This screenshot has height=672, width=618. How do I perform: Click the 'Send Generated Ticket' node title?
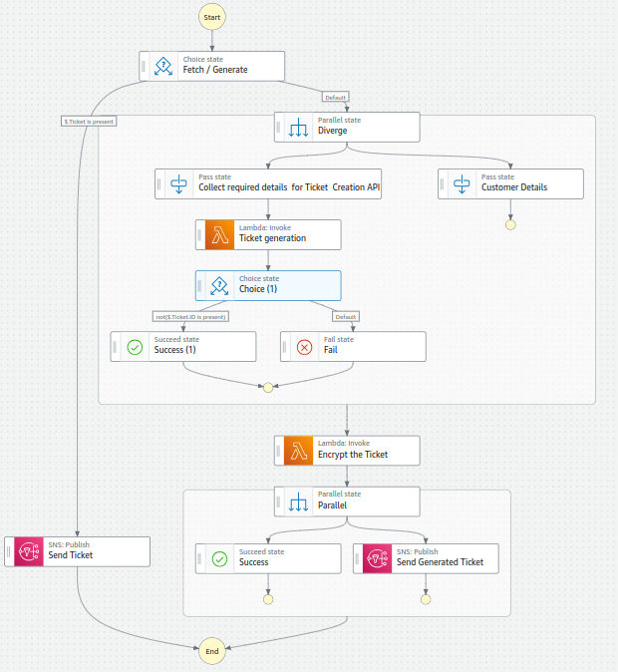440,562
